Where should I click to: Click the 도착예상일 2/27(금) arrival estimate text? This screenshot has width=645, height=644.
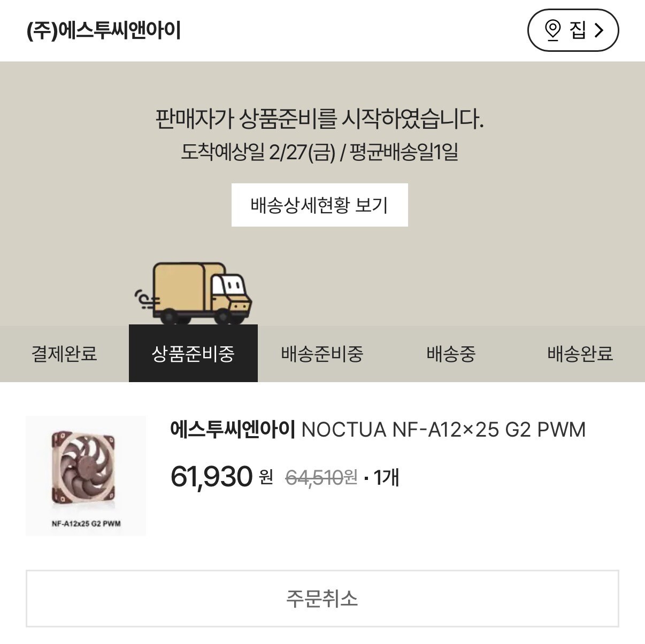click(x=258, y=152)
